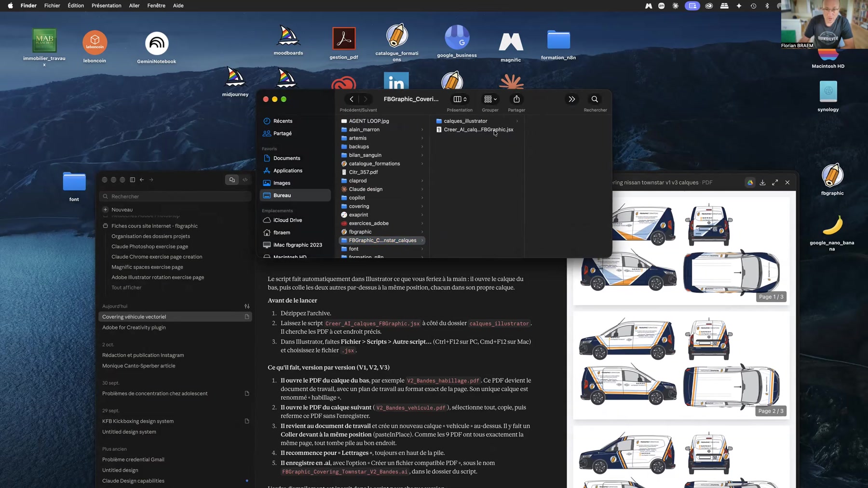This screenshot has width=868, height=488.
Task: Expand the alain_marron folder chevron
Action: [422, 130]
